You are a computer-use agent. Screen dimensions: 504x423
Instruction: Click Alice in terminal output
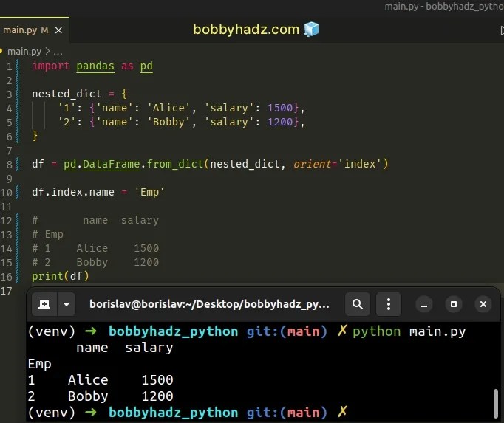pyautogui.click(x=88, y=380)
